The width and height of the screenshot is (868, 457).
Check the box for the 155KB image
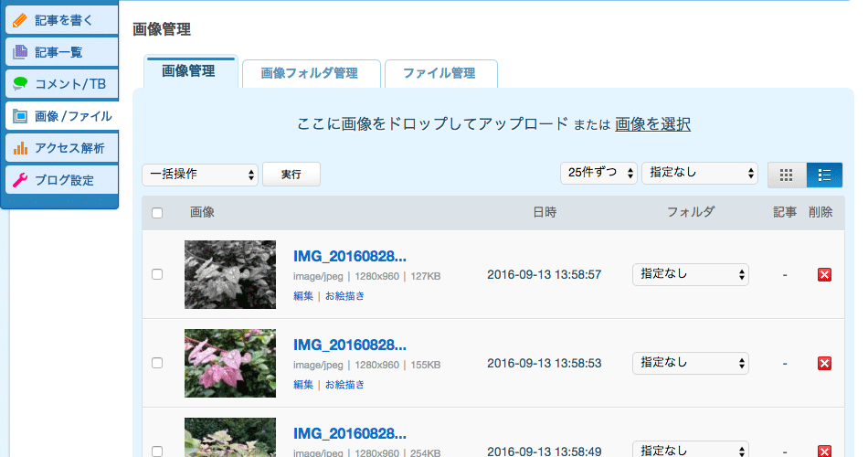pos(157,363)
